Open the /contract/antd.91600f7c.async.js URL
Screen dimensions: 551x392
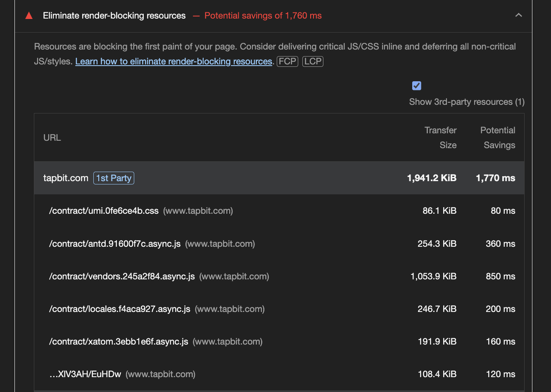pos(115,244)
